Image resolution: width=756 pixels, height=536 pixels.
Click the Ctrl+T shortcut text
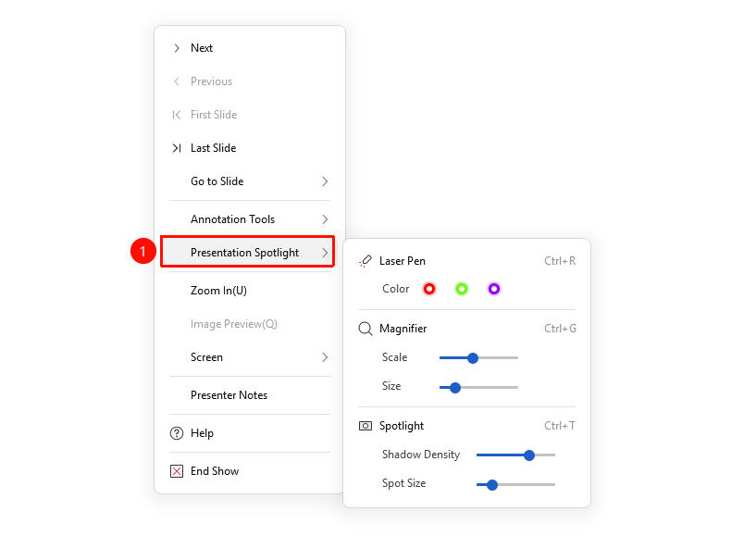point(560,426)
